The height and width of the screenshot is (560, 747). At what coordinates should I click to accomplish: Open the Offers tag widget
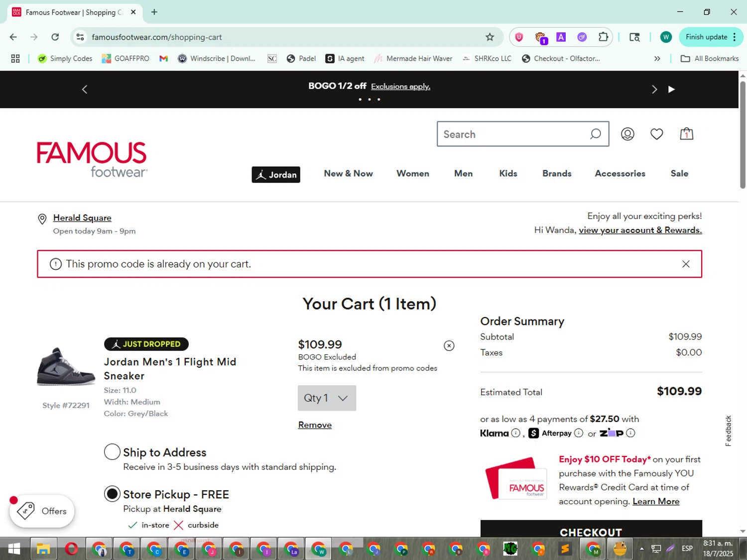[x=42, y=511]
